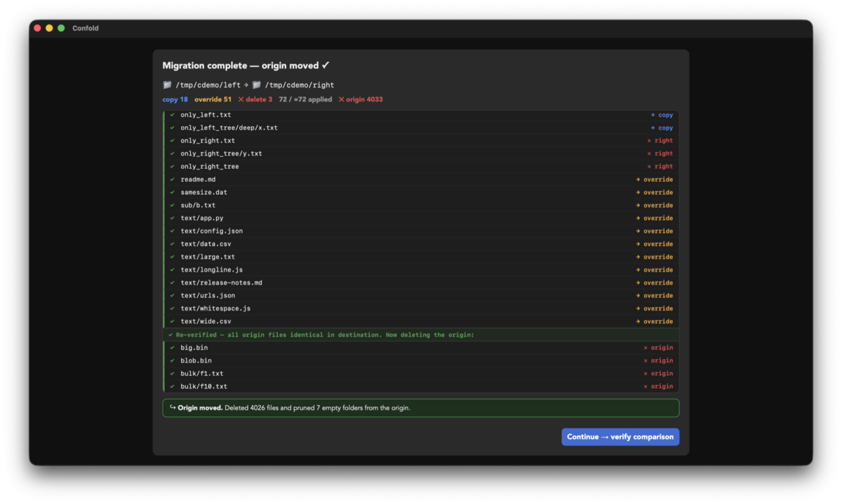This screenshot has height=504, width=842.
Task: Click the copy label on only_left.txt row
Action: tap(662, 115)
